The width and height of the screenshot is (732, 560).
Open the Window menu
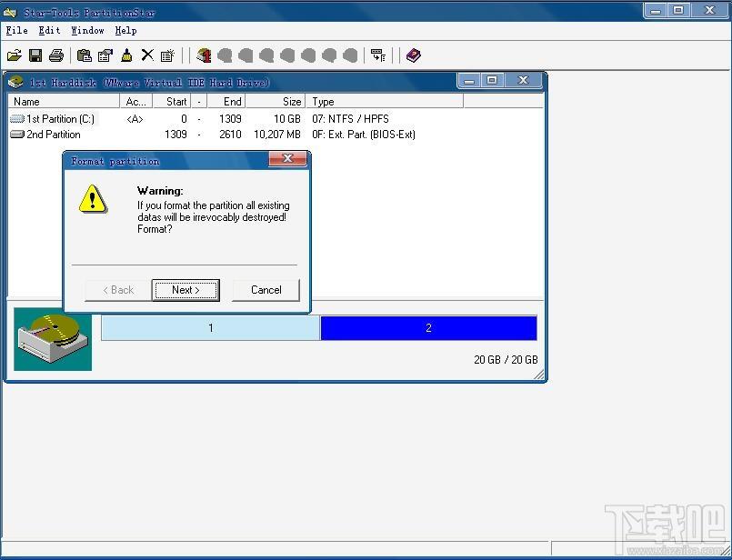pyautogui.click(x=88, y=31)
